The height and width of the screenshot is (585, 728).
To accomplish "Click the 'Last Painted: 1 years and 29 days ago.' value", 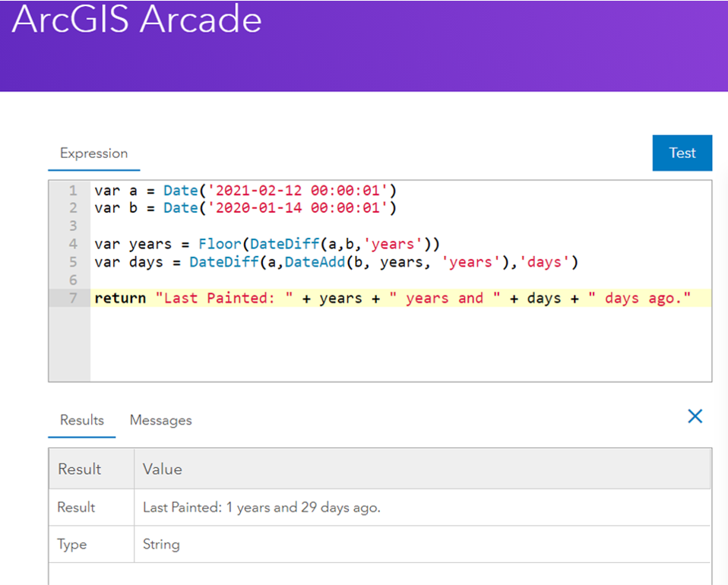I will (262, 508).
